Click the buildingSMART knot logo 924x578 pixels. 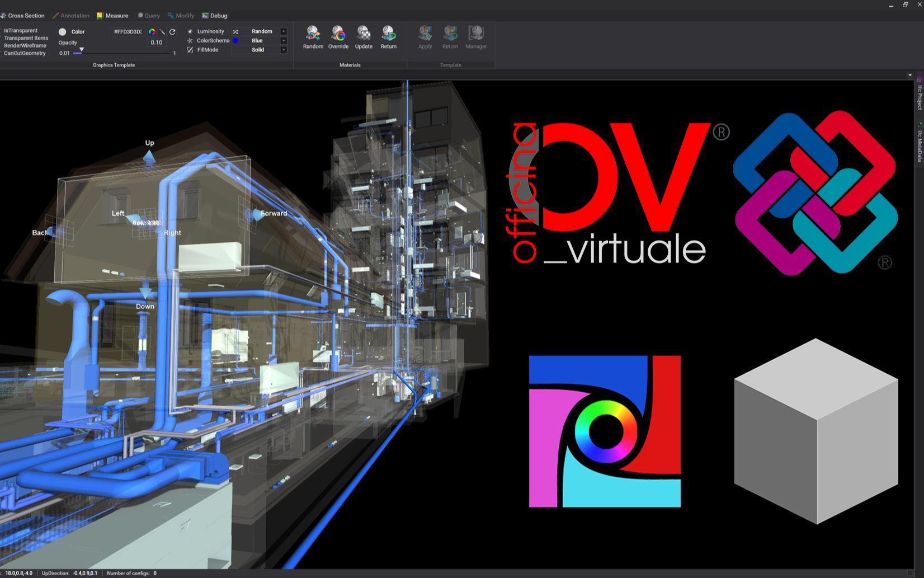815,192
